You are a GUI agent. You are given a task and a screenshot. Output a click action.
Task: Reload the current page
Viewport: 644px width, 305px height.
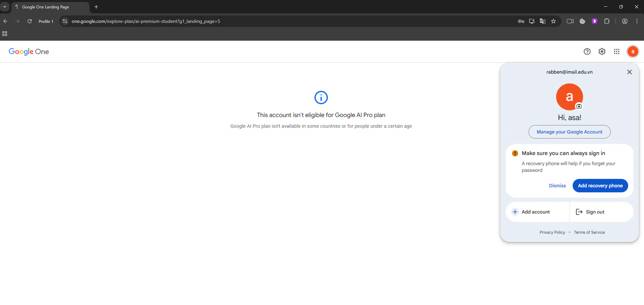(30, 21)
